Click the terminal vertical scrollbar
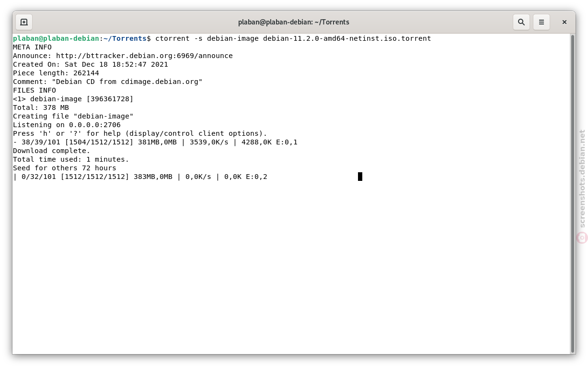Image resolution: width=588 pixels, height=368 pixels. point(572,193)
